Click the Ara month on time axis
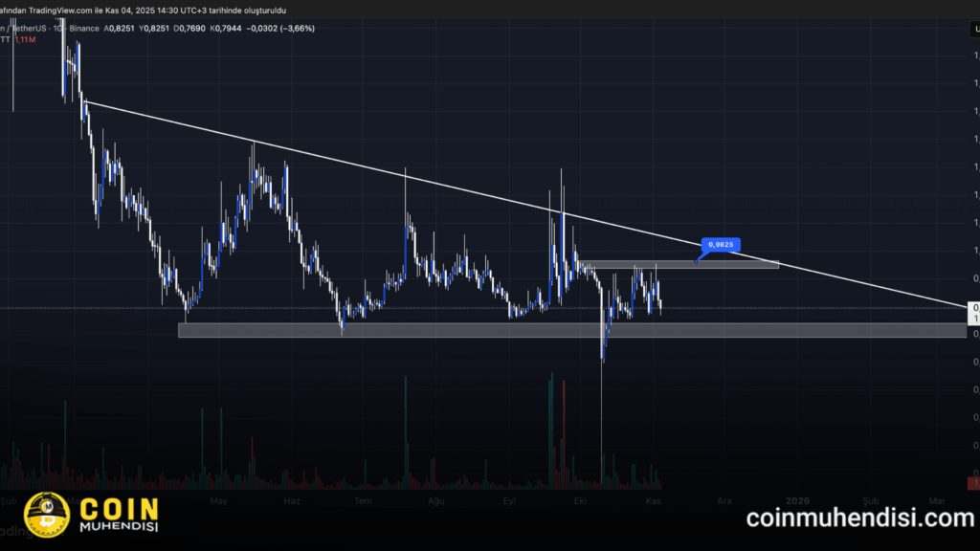Screen dimensions: 980x551 tap(724, 500)
